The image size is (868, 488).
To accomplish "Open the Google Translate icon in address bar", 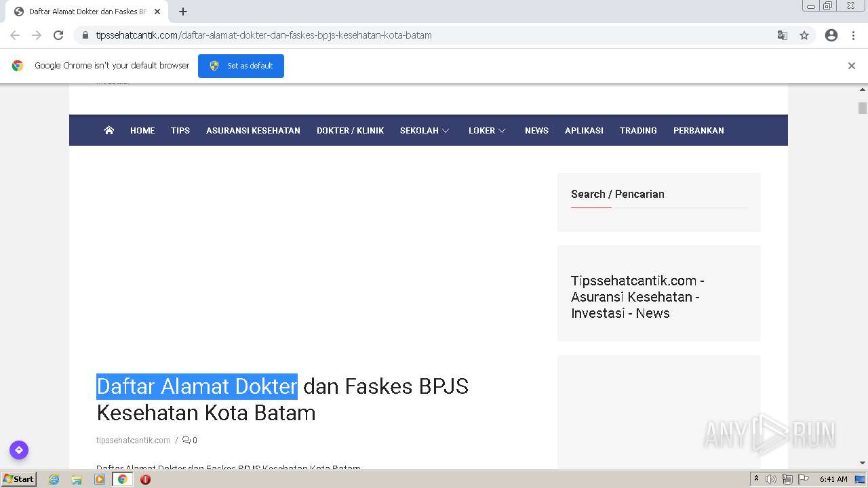I will point(783,35).
